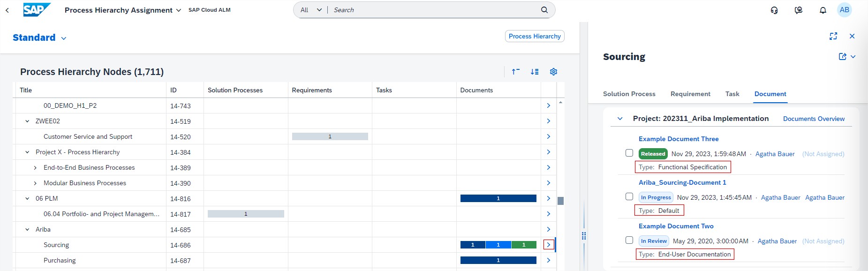Open Ariba_Sourcing-Document 1 link

[682, 182]
